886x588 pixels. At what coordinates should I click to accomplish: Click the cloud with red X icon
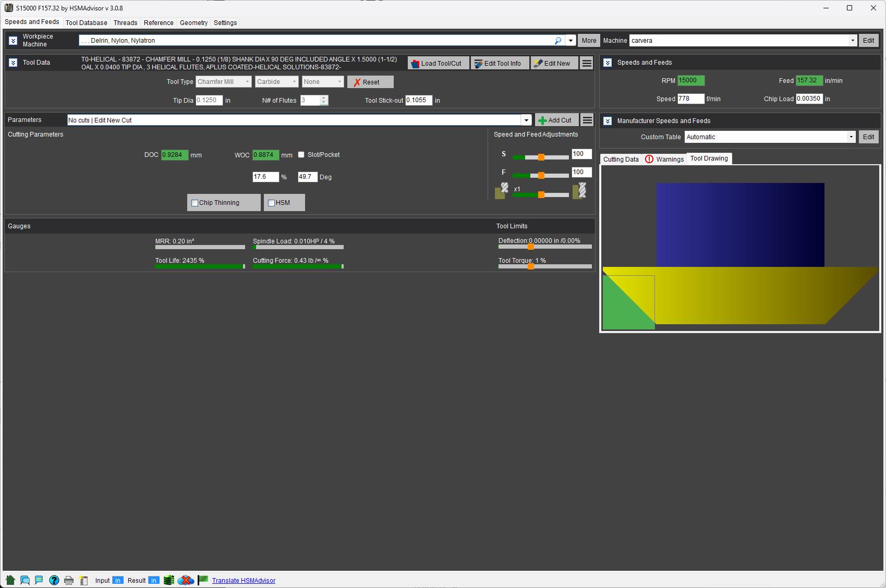186,580
